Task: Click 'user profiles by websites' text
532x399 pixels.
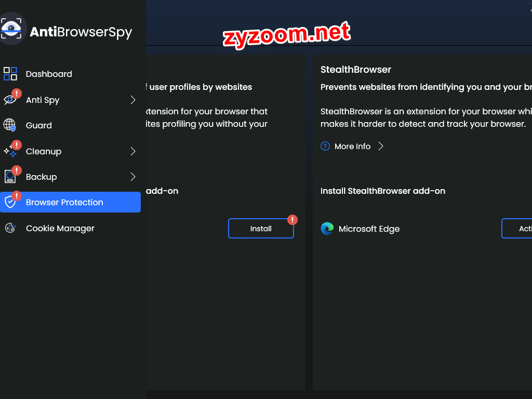Action: pos(200,87)
